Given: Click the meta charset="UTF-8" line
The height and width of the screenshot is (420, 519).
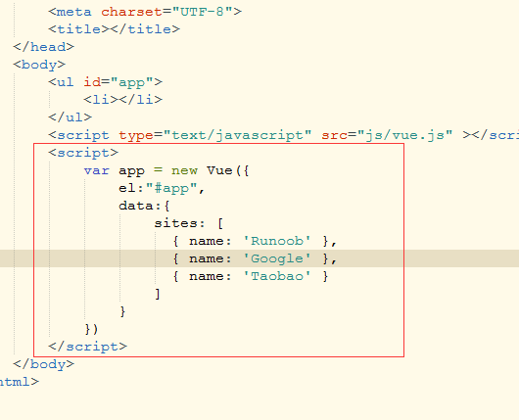Looking at the screenshot, I should 145,12.
